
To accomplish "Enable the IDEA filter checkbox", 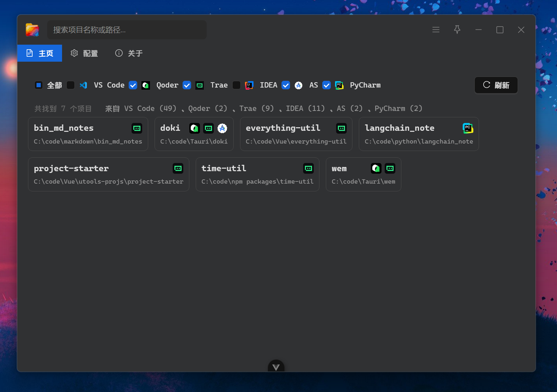I will [x=236, y=85].
